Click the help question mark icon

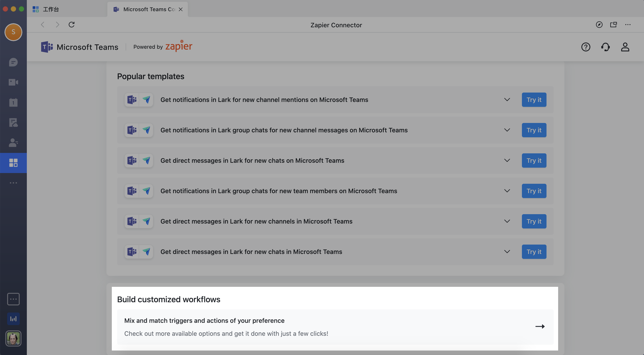[x=586, y=47]
